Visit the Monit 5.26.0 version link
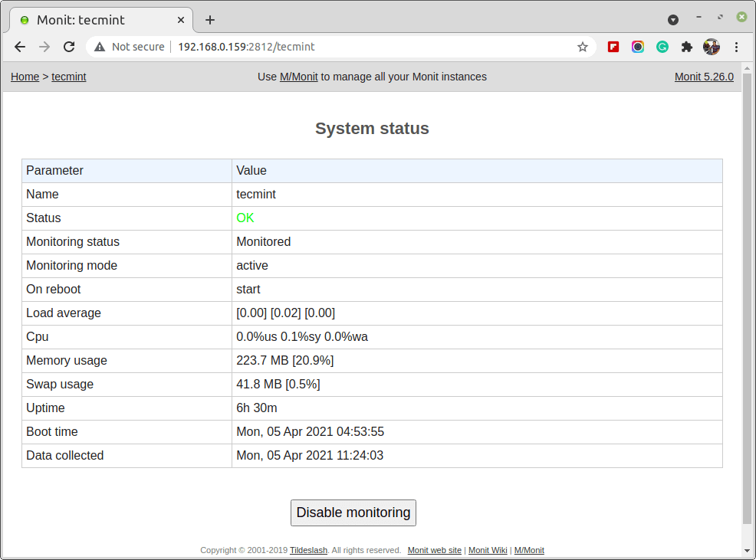This screenshot has width=756, height=560. click(x=703, y=77)
